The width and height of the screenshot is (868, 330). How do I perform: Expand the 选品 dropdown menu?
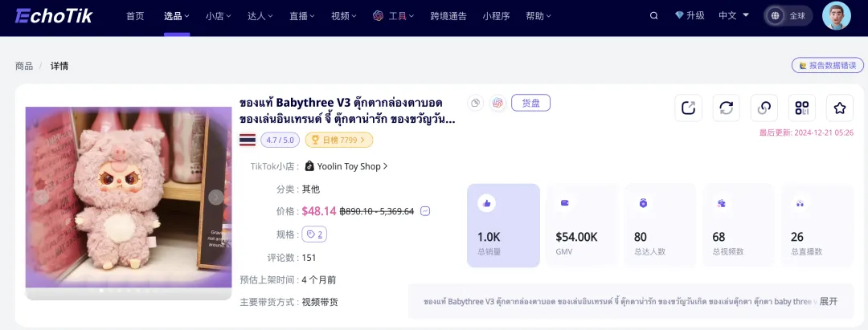177,16
